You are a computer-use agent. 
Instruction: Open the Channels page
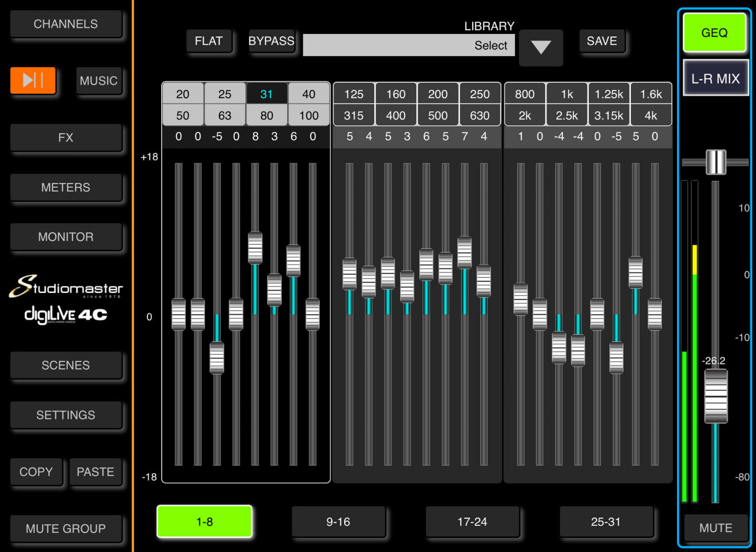pos(66,24)
